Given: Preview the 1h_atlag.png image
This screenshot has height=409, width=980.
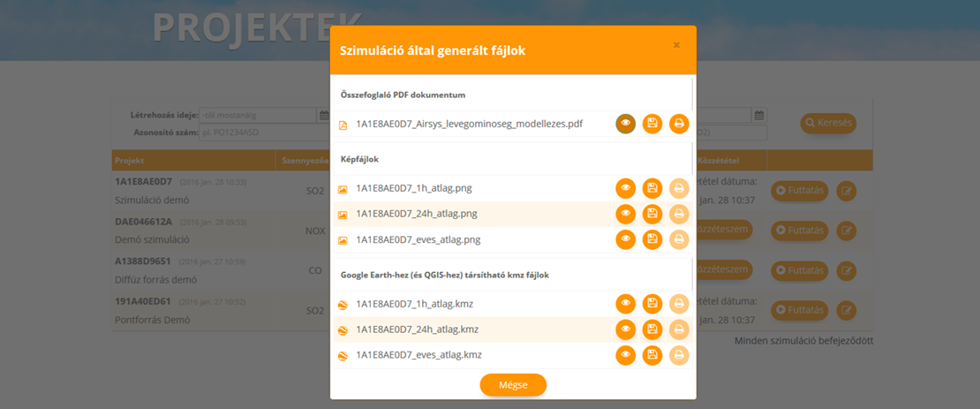Looking at the screenshot, I should [x=625, y=187].
